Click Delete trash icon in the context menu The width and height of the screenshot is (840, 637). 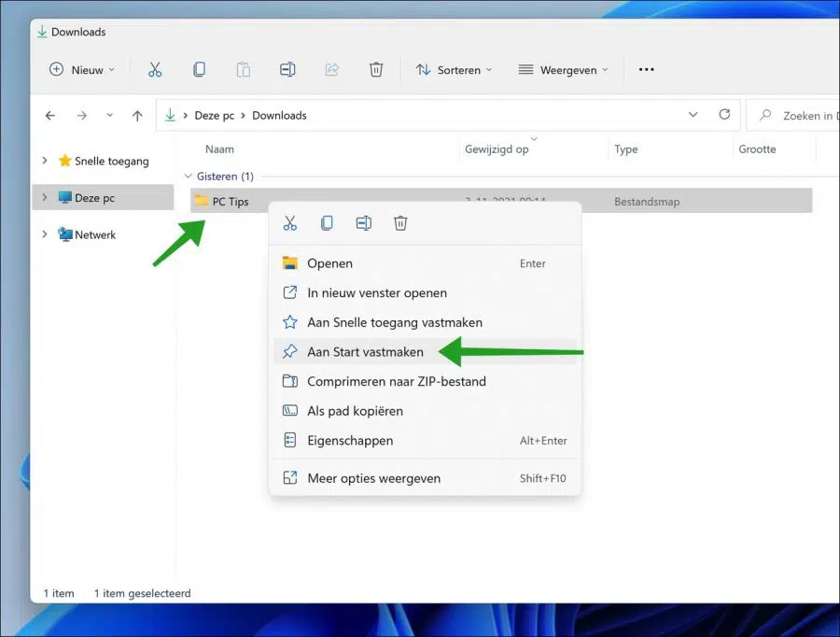(x=400, y=223)
